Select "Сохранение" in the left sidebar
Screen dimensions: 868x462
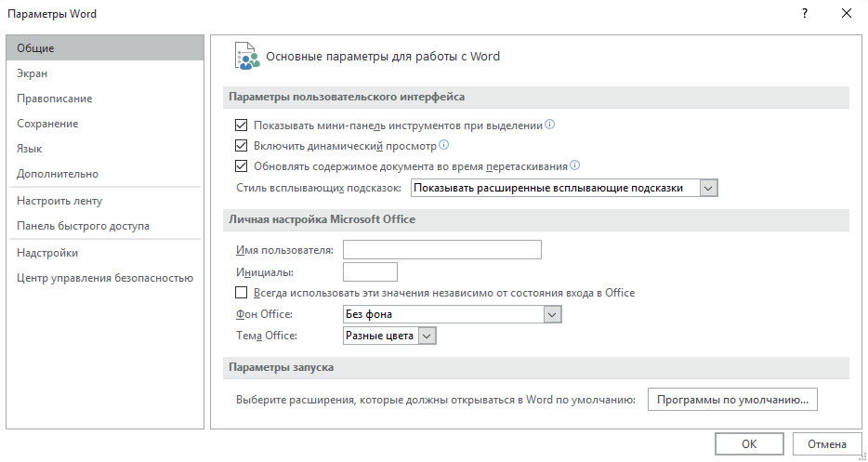47,124
